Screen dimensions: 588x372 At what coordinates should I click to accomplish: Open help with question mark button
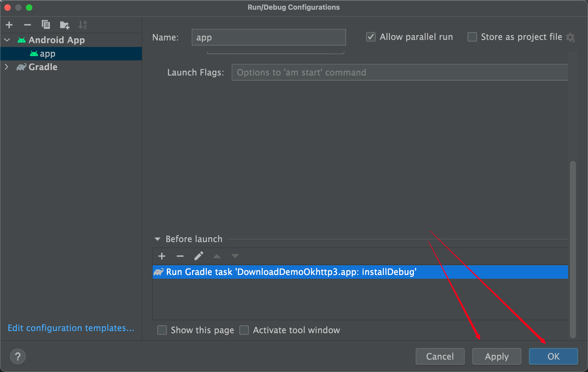pyautogui.click(x=18, y=356)
